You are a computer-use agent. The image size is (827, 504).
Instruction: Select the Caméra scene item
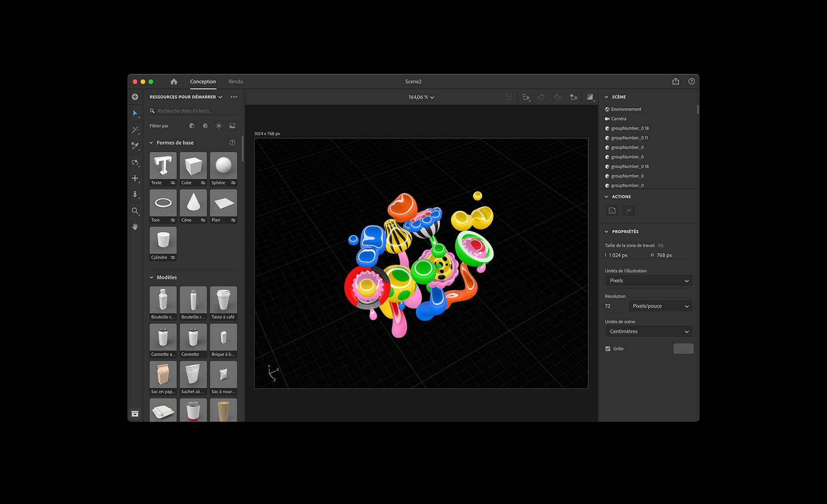[619, 119]
